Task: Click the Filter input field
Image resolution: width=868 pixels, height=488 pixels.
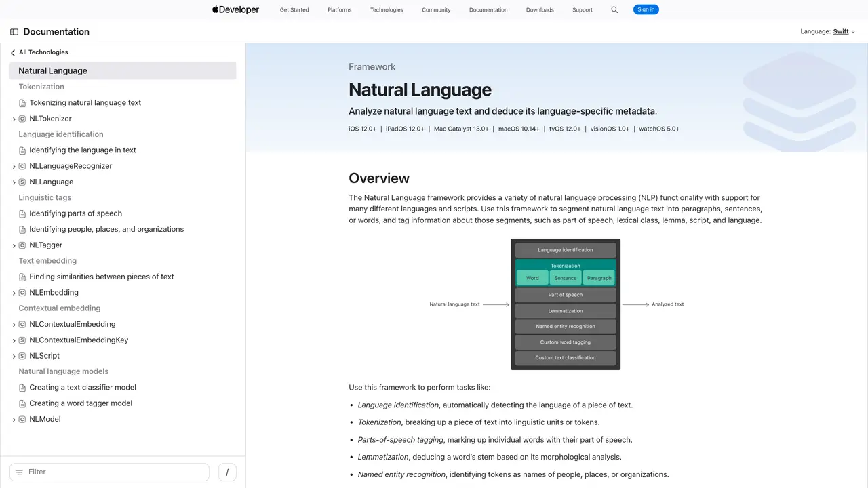Action: (109, 472)
